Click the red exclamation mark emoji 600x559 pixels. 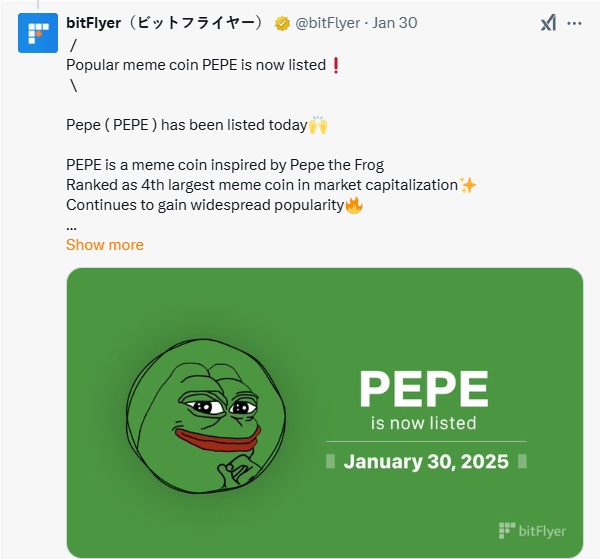click(x=336, y=65)
